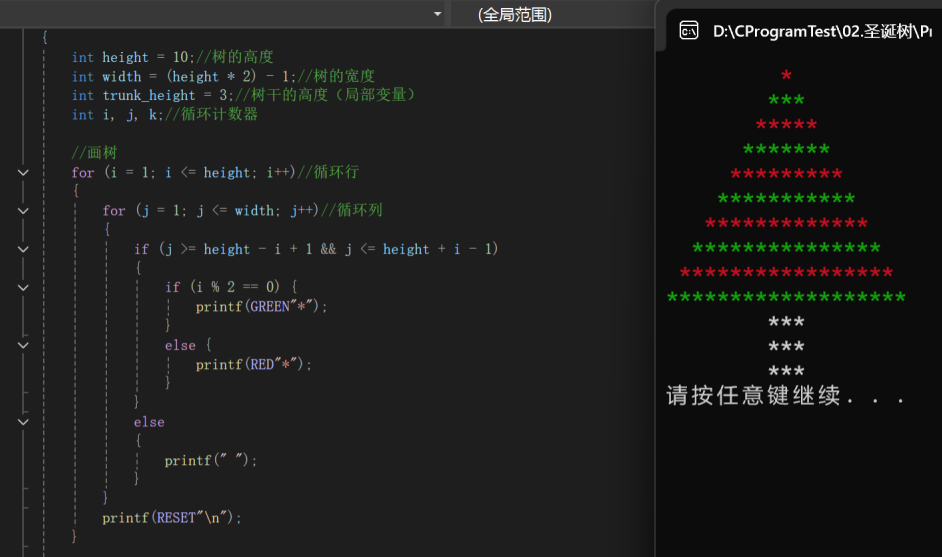Collapse the inner for loop over width

point(23,211)
